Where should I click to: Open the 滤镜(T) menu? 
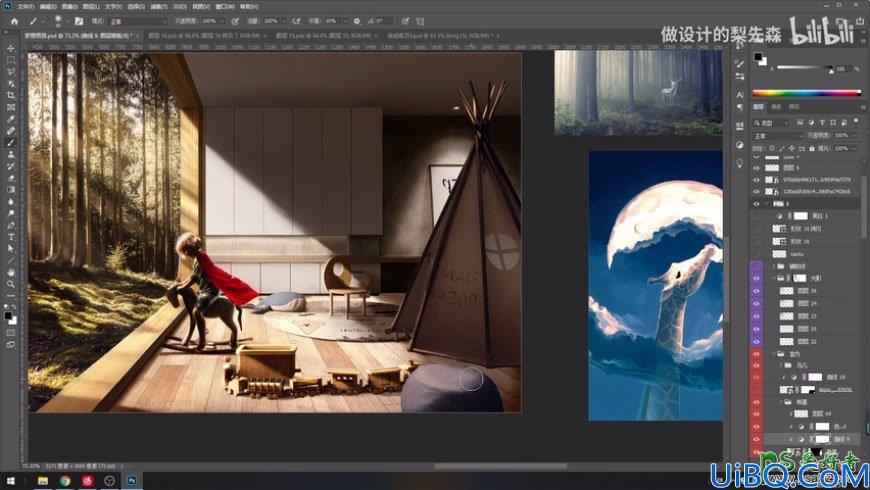pos(159,7)
